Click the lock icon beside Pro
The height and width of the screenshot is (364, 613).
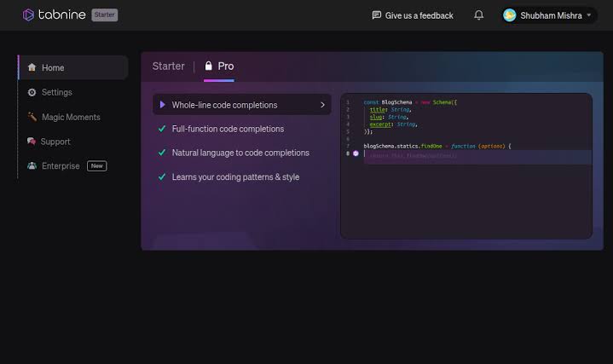209,66
